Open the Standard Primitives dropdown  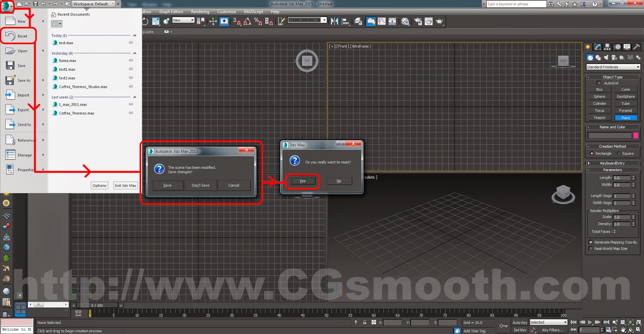(613, 67)
